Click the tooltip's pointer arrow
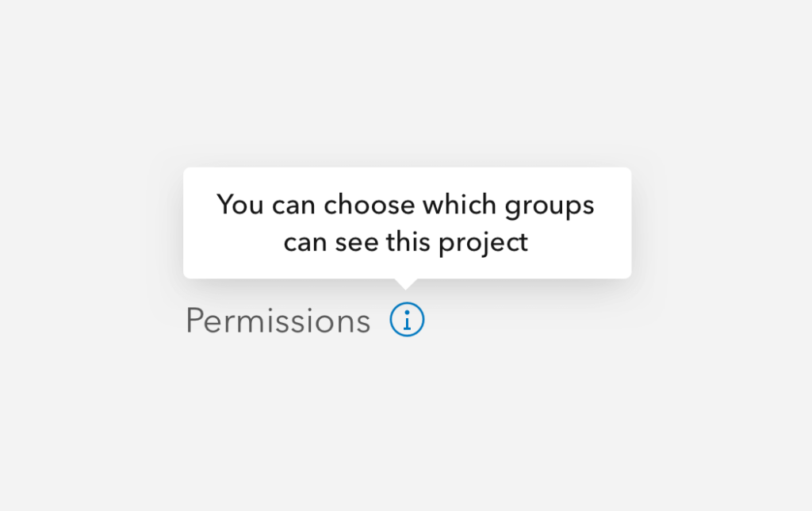Screen dimensions: 812x511 click(406, 282)
